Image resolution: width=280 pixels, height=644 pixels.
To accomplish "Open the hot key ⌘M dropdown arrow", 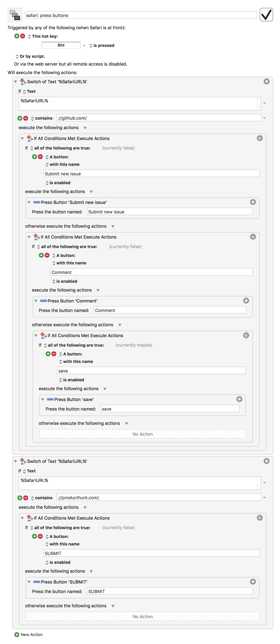I will pyautogui.click(x=84, y=46).
